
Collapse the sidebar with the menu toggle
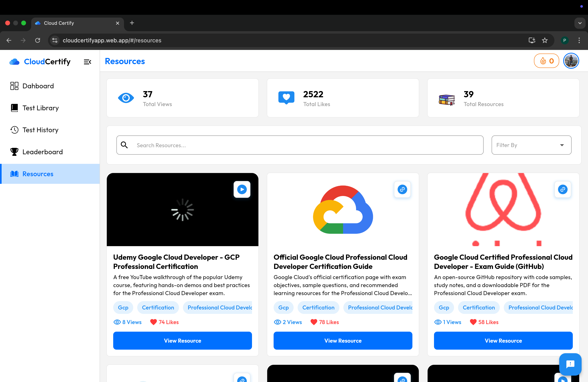87,62
